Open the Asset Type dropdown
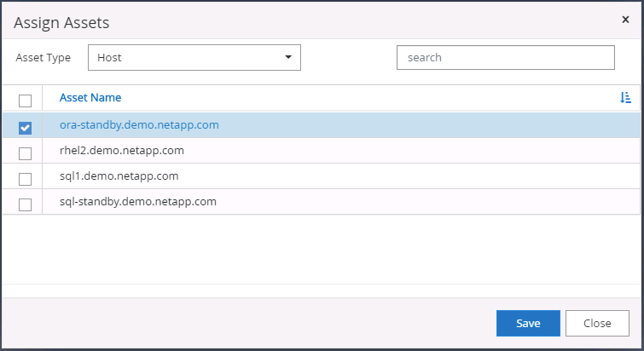 coord(194,58)
